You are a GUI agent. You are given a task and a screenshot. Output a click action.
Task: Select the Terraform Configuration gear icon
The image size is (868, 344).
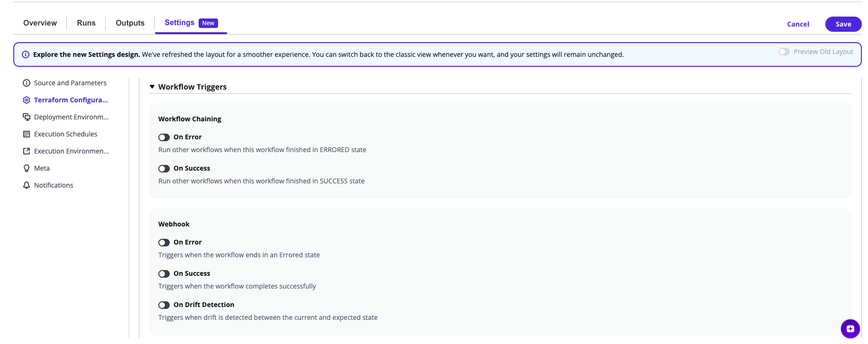(27, 100)
